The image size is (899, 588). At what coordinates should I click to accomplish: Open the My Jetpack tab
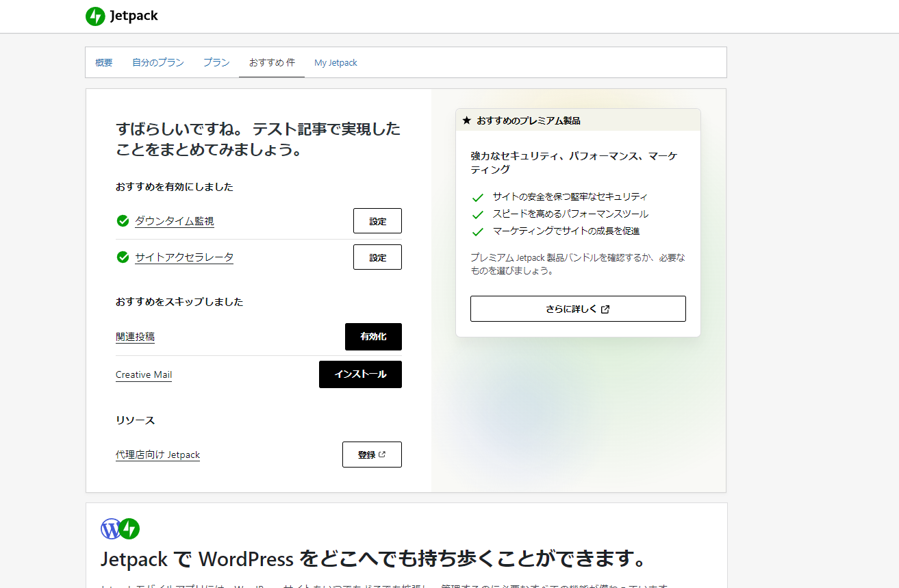pyautogui.click(x=335, y=62)
